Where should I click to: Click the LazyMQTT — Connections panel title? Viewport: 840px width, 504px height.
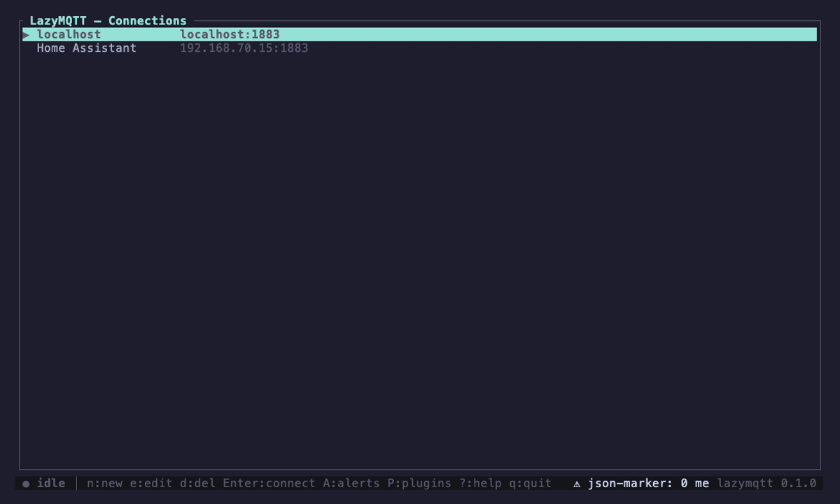click(108, 21)
